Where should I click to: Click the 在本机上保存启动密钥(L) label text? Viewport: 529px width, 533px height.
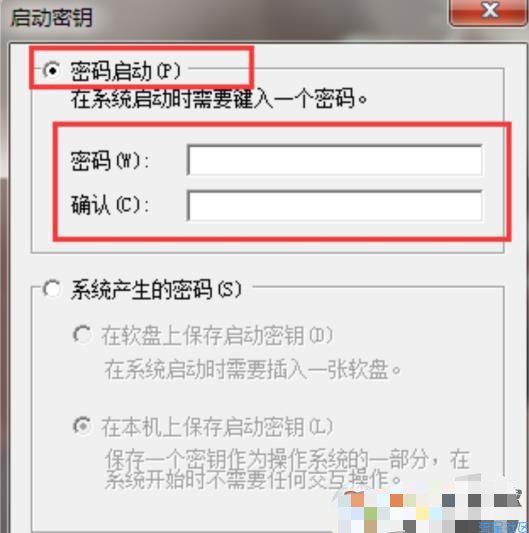click(217, 426)
